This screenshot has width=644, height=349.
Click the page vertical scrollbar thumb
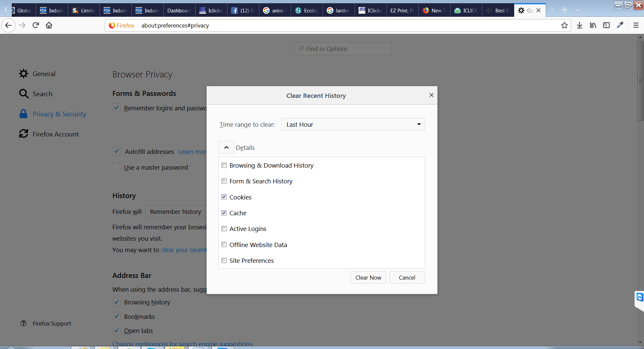[640, 80]
